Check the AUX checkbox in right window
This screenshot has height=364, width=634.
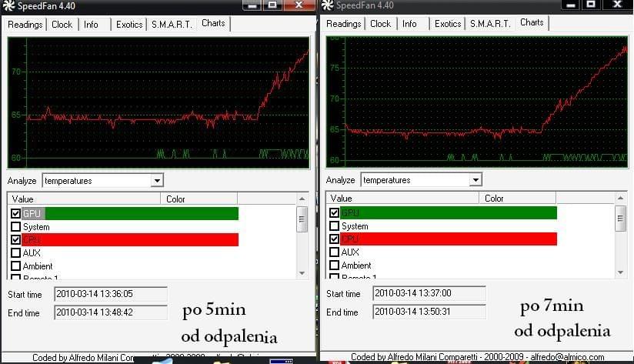click(335, 252)
